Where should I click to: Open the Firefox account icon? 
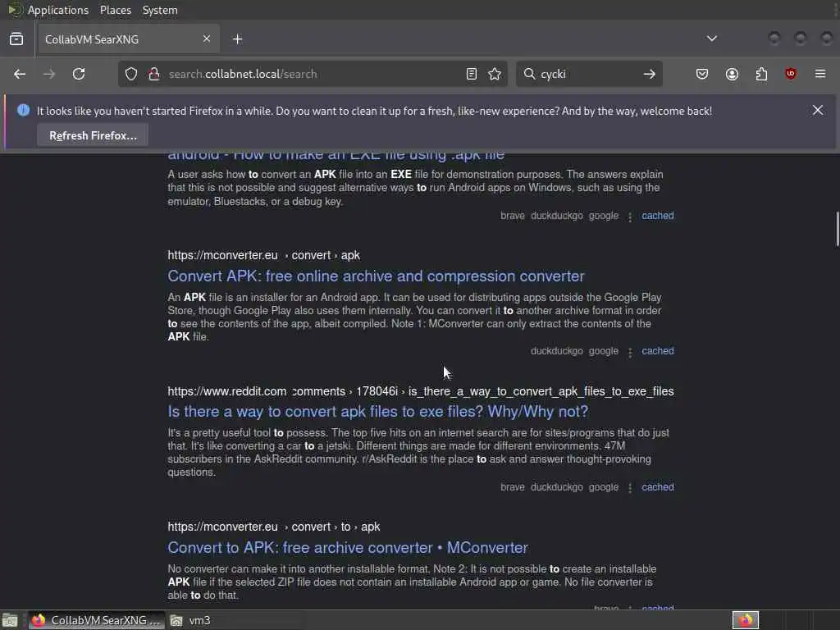(732, 74)
